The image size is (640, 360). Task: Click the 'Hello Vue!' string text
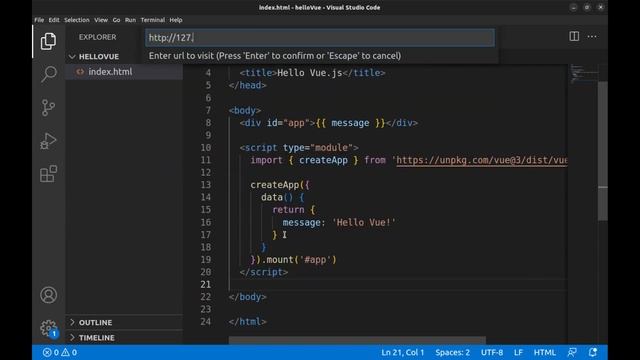pyautogui.click(x=364, y=222)
